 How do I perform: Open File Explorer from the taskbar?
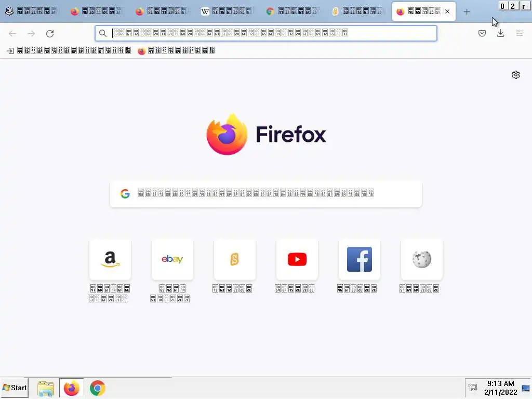pos(46,389)
